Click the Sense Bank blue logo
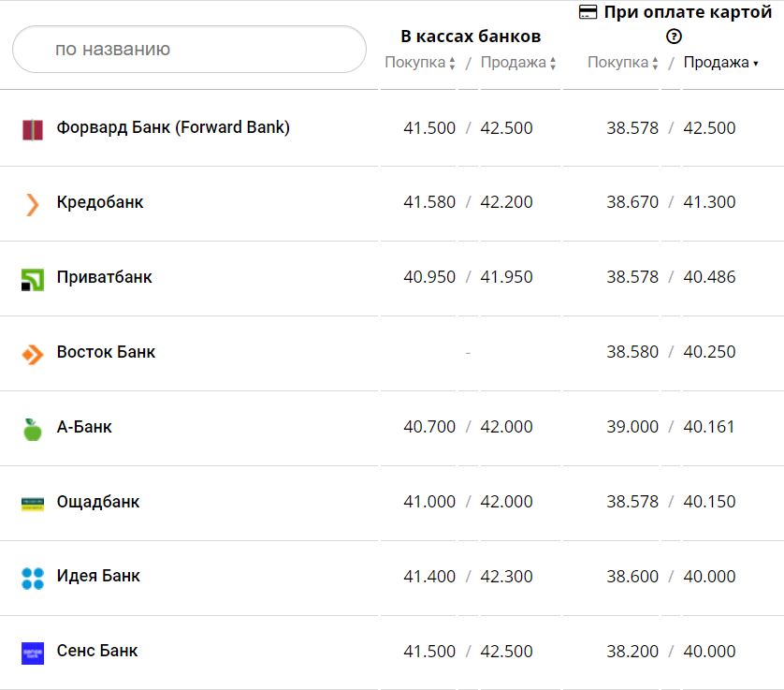The height and width of the screenshot is (690, 784). pyautogui.click(x=33, y=653)
